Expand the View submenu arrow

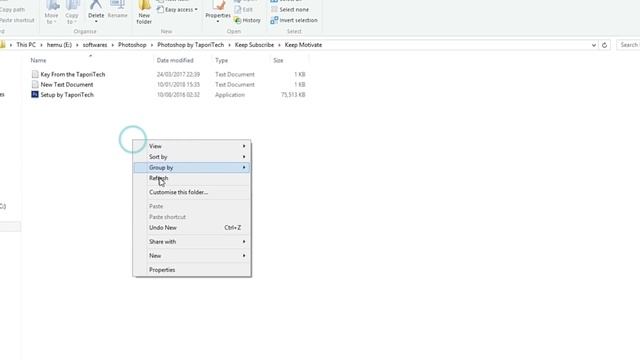tap(244, 146)
